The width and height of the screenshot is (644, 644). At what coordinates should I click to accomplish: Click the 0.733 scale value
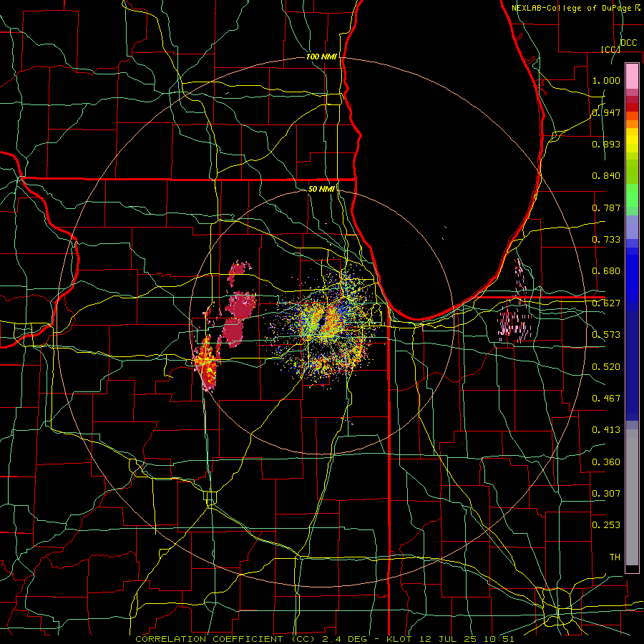(x=606, y=240)
